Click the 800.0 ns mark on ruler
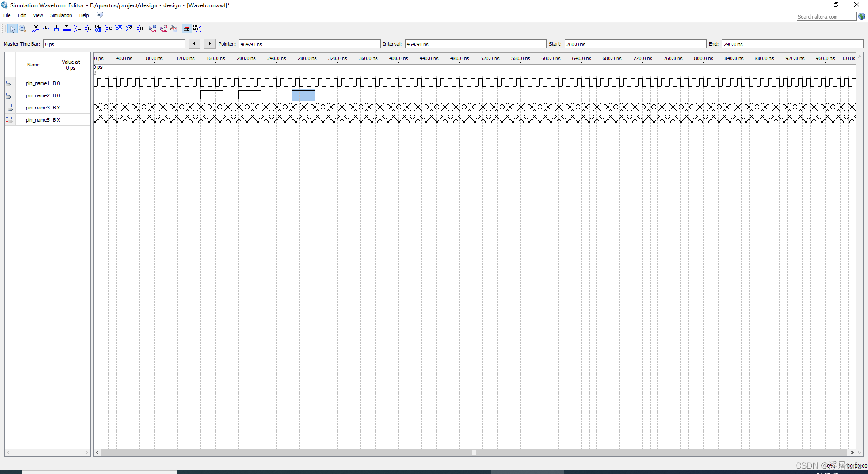Image resolution: width=868 pixels, height=474 pixels. 703,58
